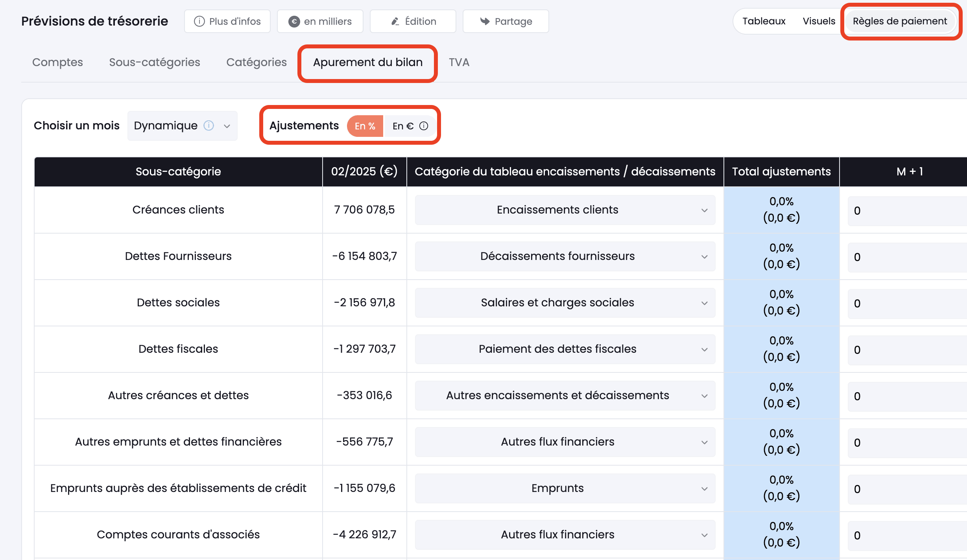Image resolution: width=967 pixels, height=560 pixels.
Task: Click the info icon next to En €
Action: click(x=424, y=126)
